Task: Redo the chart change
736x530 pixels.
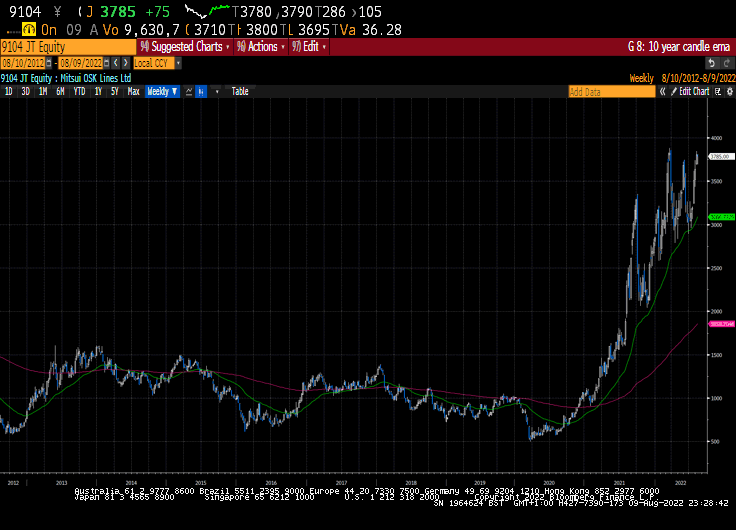Action: (x=727, y=63)
